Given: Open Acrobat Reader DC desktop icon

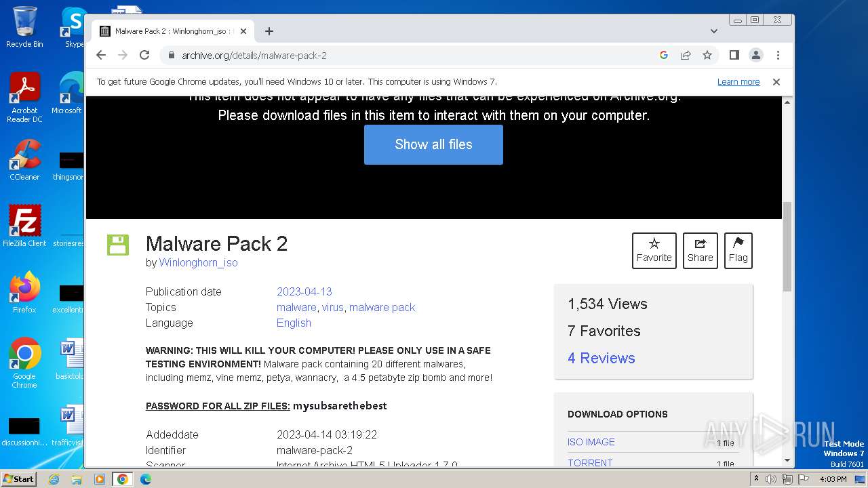Looking at the screenshot, I should click(x=24, y=98).
